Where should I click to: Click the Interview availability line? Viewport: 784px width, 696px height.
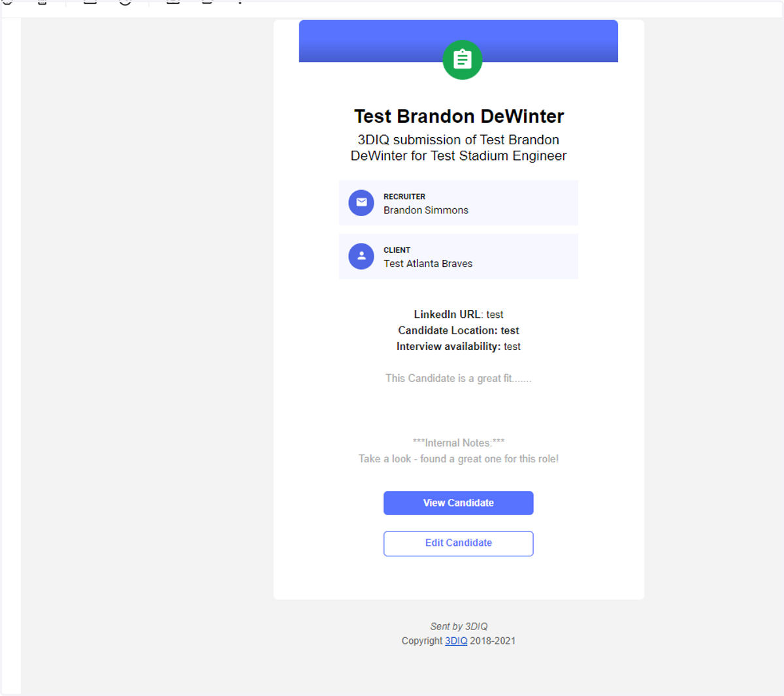pyautogui.click(x=459, y=347)
